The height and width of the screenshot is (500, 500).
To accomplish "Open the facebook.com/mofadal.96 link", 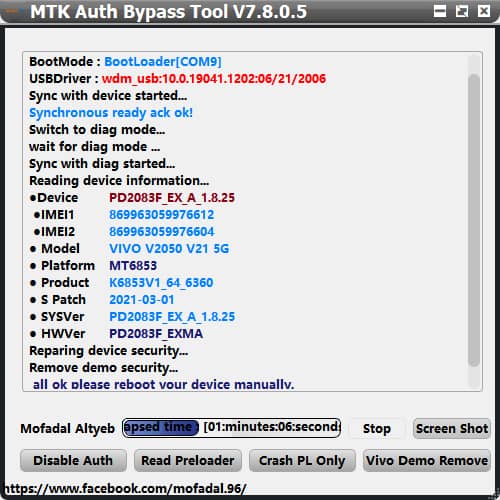I will point(125,489).
